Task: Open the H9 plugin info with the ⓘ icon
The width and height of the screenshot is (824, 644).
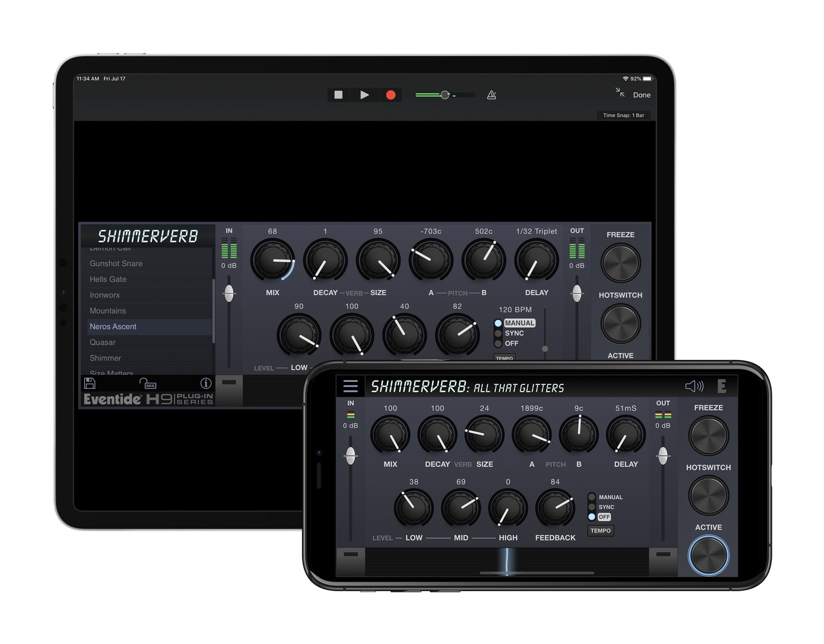Action: click(205, 383)
